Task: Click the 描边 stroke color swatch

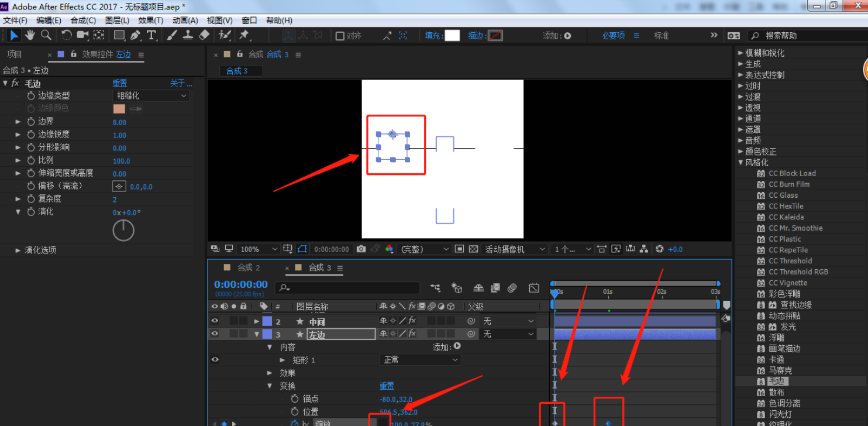Action: tap(495, 36)
